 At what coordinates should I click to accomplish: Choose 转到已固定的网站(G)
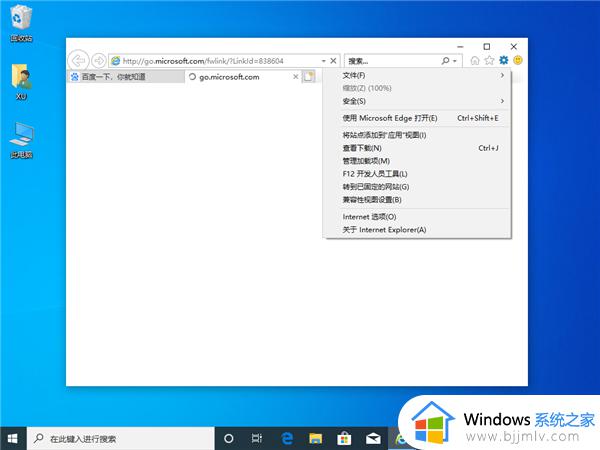point(419,187)
